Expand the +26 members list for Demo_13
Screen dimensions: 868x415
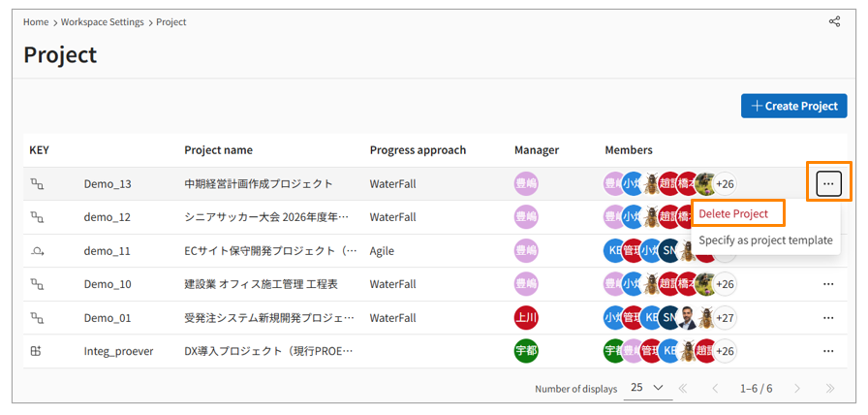(725, 183)
